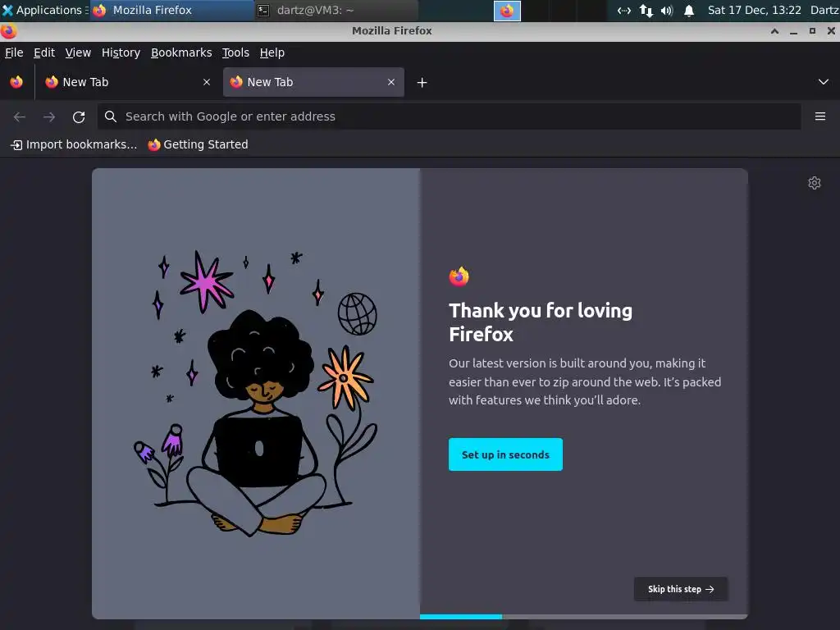Close the first New Tab
Viewport: 840px width, 630px height.
207,82
